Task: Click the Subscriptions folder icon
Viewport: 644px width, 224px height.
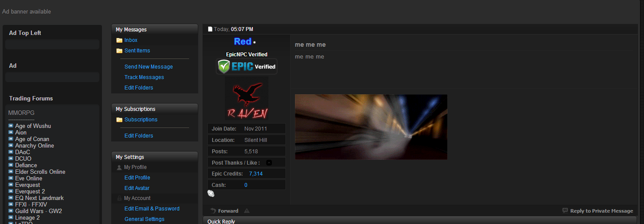Action: (119, 120)
